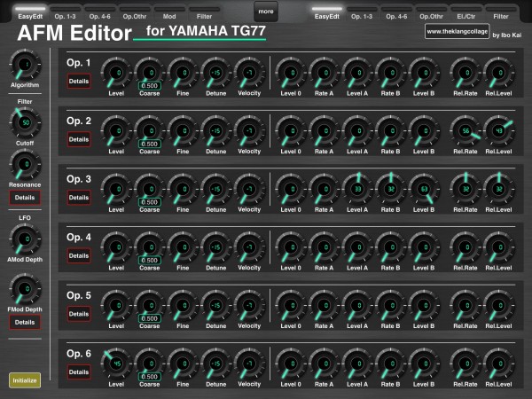Switch to left Op.Othr tab
Viewport: 532px width, 399px height.
pyautogui.click(x=135, y=13)
